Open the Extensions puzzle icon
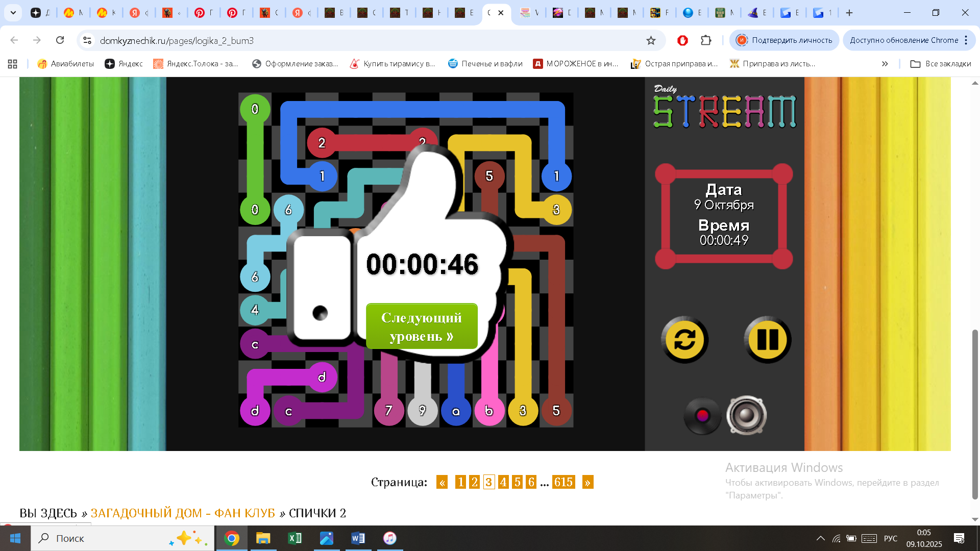 tap(706, 40)
